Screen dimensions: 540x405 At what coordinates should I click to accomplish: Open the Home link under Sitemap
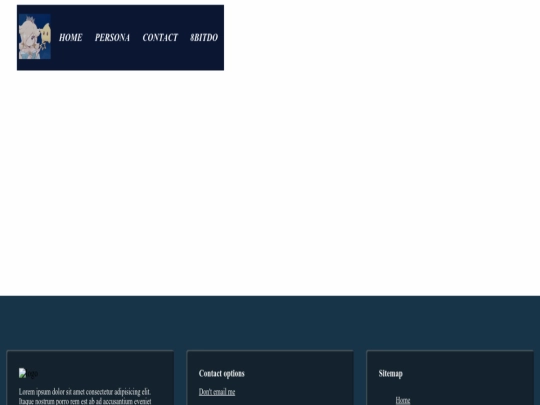point(403,400)
